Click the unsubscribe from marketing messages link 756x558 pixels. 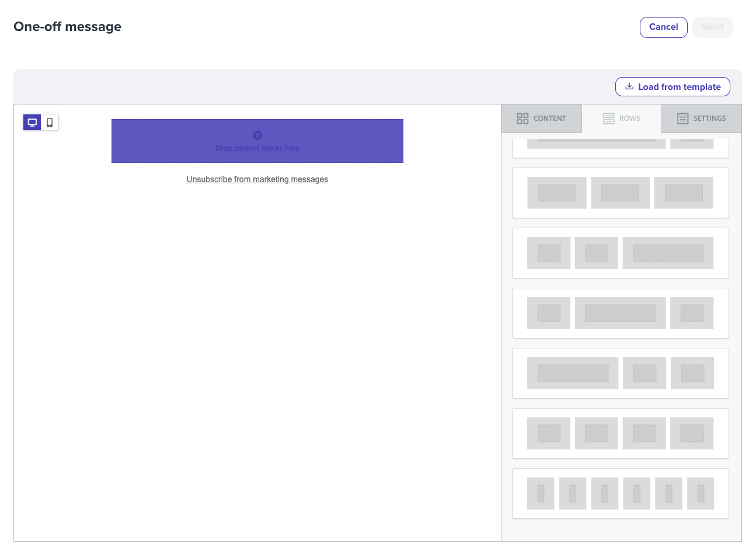click(x=257, y=179)
